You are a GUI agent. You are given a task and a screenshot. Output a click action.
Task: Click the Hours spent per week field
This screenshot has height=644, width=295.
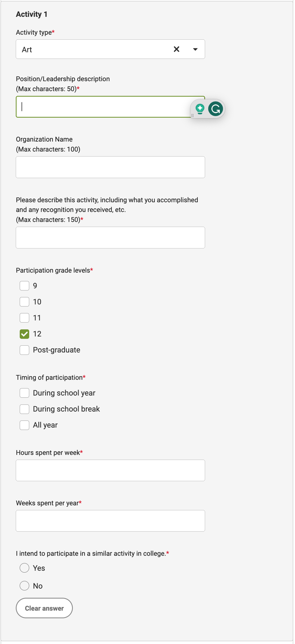110,470
